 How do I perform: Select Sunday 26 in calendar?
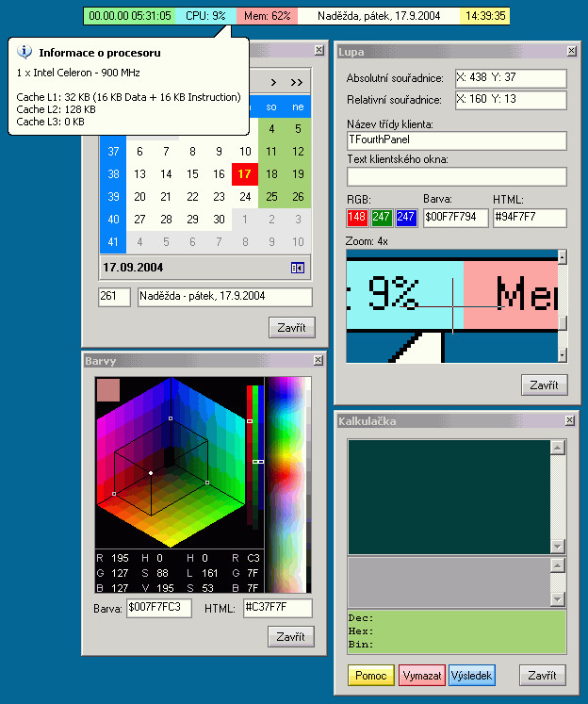(298, 197)
